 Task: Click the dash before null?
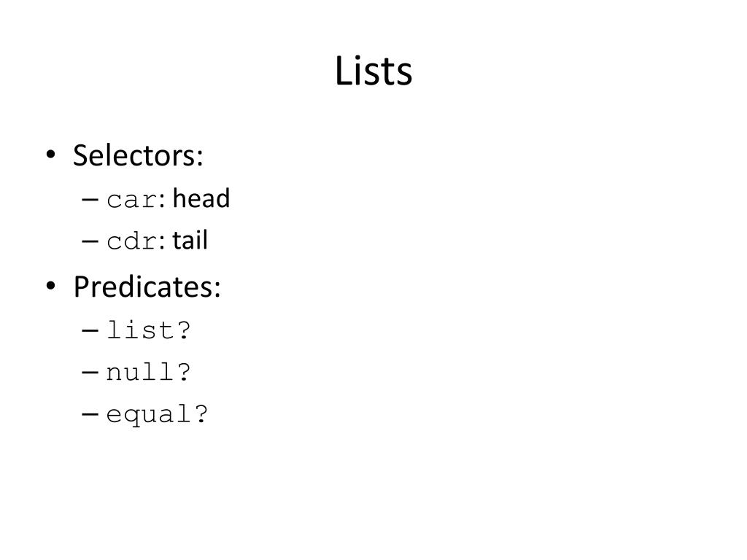90,373
